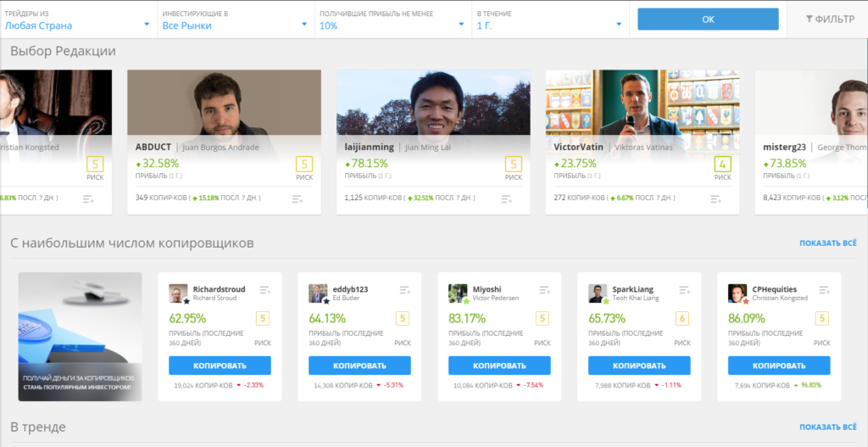Screen dimensions: 868x447
Task: Click risk badge 5 on Miyoshi card
Action: tap(542, 318)
